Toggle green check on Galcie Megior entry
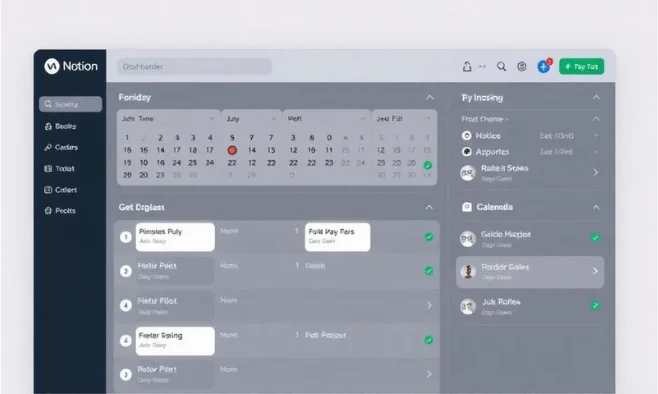The image size is (658, 394). pos(595,237)
